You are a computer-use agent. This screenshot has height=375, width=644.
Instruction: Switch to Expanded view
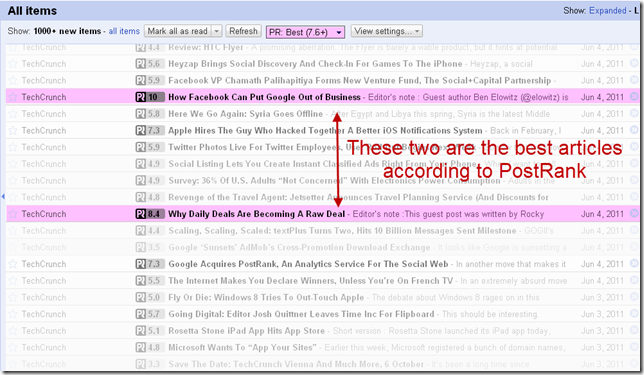coord(607,11)
